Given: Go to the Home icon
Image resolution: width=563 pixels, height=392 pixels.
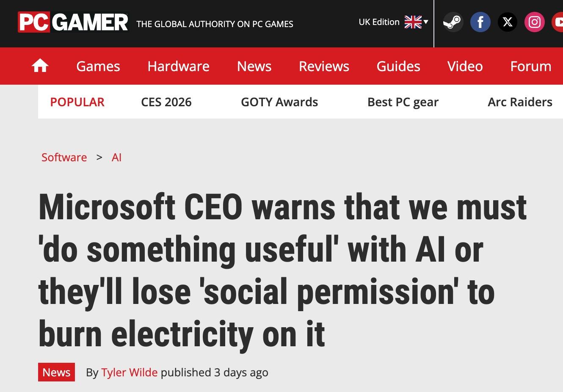Looking at the screenshot, I should point(40,66).
